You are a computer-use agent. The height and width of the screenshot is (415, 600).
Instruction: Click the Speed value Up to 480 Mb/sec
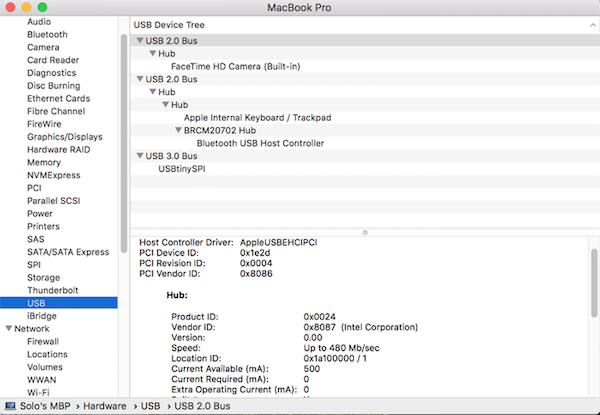[341, 348]
